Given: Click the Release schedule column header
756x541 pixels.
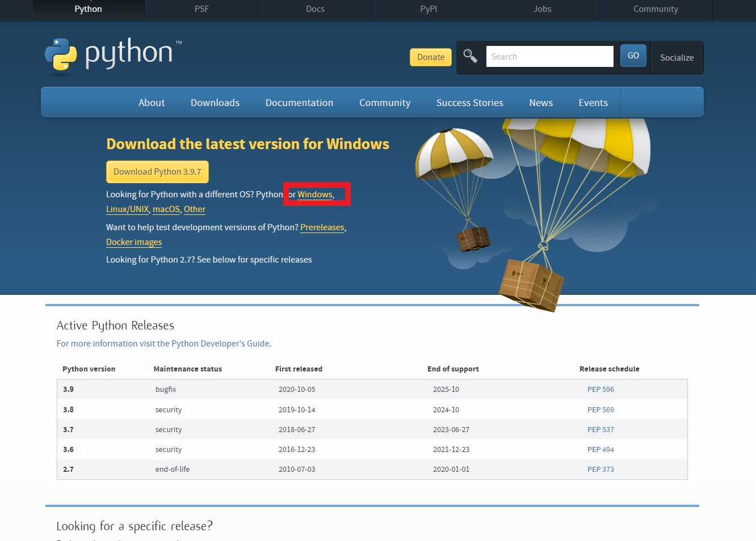Looking at the screenshot, I should click(x=610, y=369).
